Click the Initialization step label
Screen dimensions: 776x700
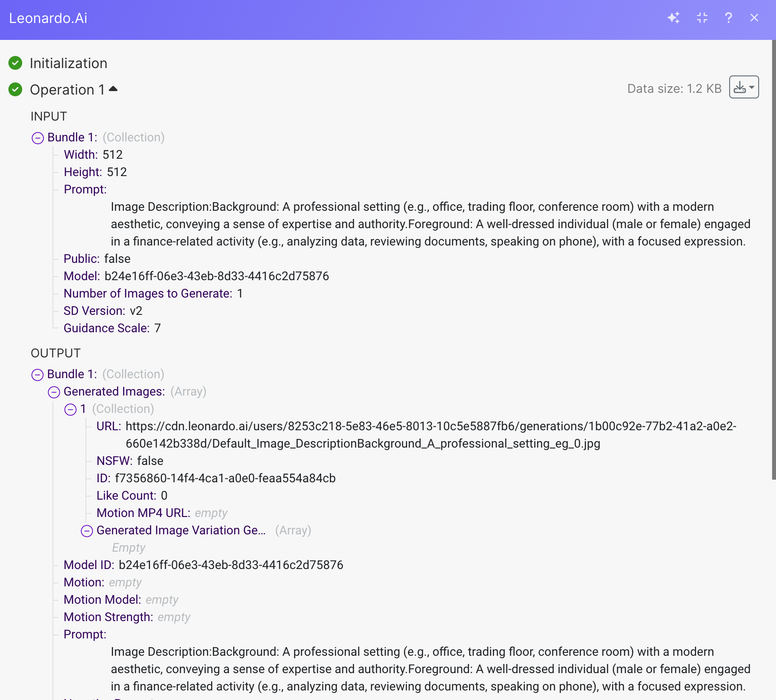point(68,63)
